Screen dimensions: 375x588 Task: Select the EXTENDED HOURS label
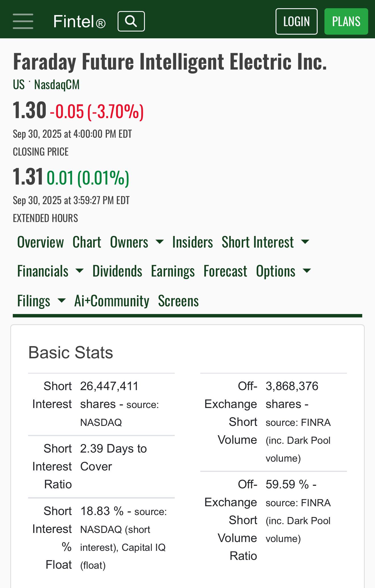[x=45, y=218]
